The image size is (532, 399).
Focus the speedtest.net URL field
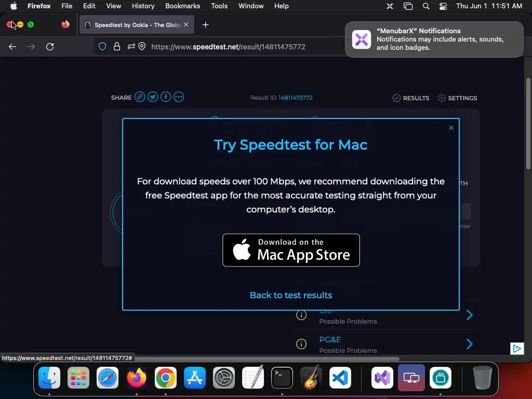(228, 47)
